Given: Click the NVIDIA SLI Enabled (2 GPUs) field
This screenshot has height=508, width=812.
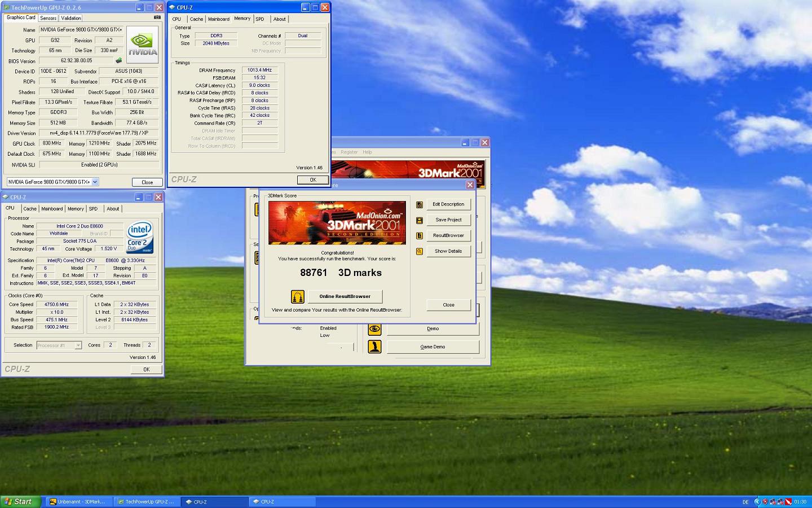Looking at the screenshot, I should 99,165.
